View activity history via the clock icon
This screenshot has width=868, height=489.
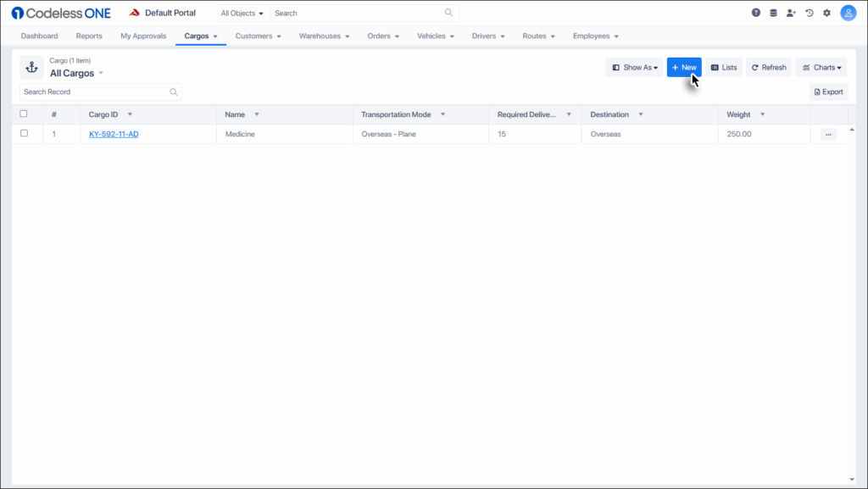click(809, 13)
